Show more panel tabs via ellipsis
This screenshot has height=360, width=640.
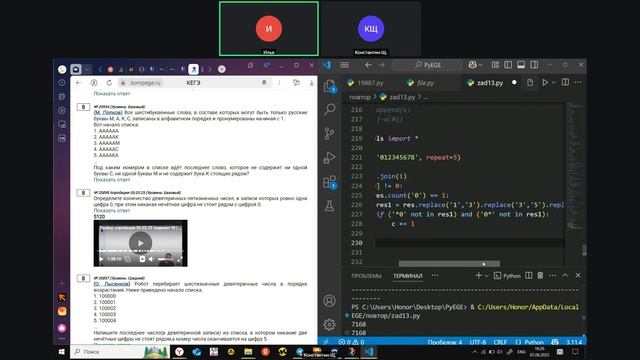point(435,276)
